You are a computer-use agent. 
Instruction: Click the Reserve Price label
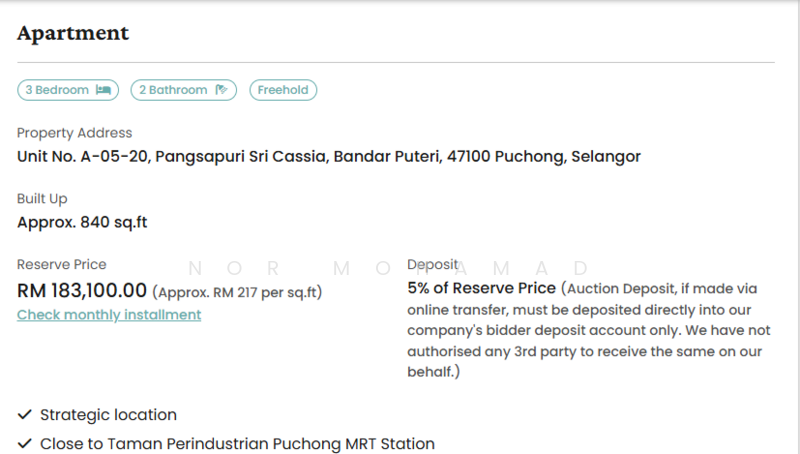(62, 265)
